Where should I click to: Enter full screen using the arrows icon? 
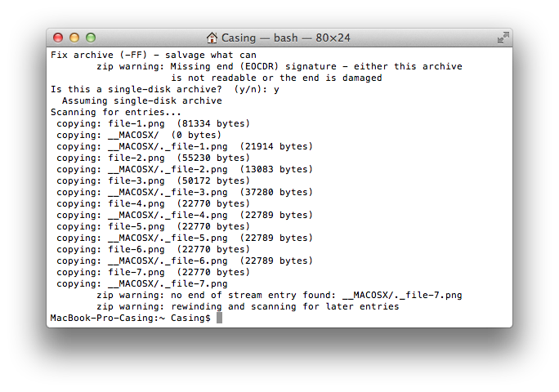[503, 38]
